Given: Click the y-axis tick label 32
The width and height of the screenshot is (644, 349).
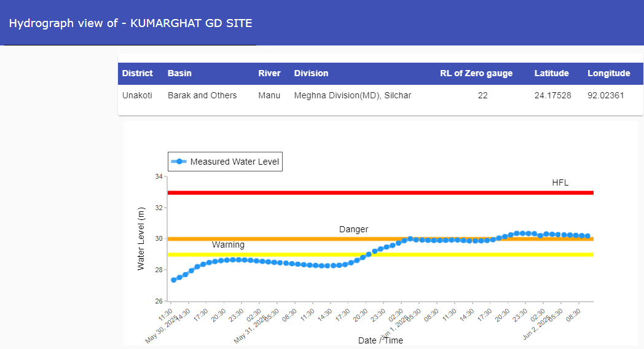Looking at the screenshot, I should pos(159,208).
